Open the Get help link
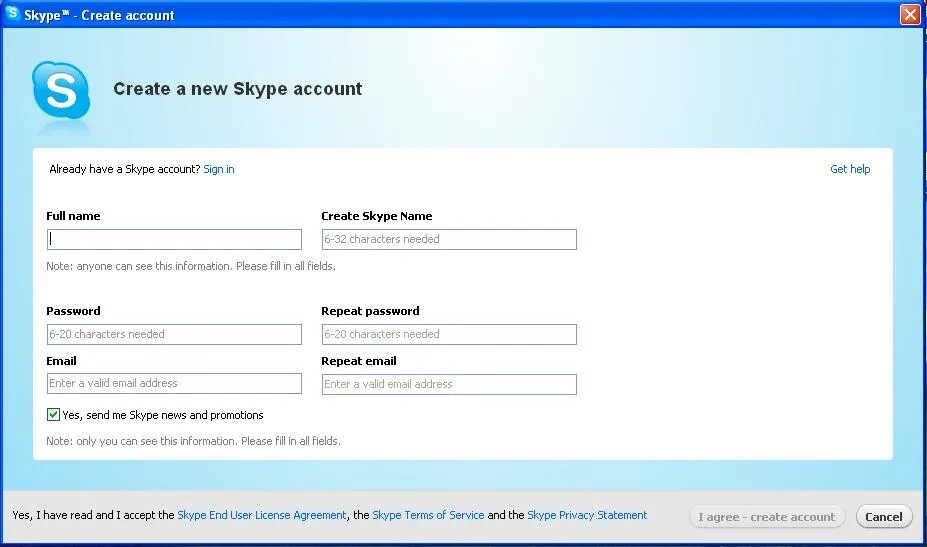 coord(850,169)
